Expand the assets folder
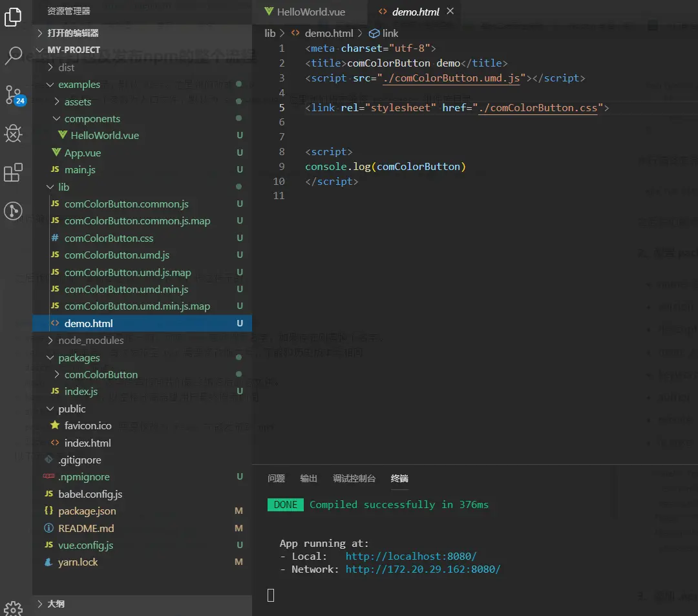This screenshot has width=698, height=616. [x=142, y=101]
